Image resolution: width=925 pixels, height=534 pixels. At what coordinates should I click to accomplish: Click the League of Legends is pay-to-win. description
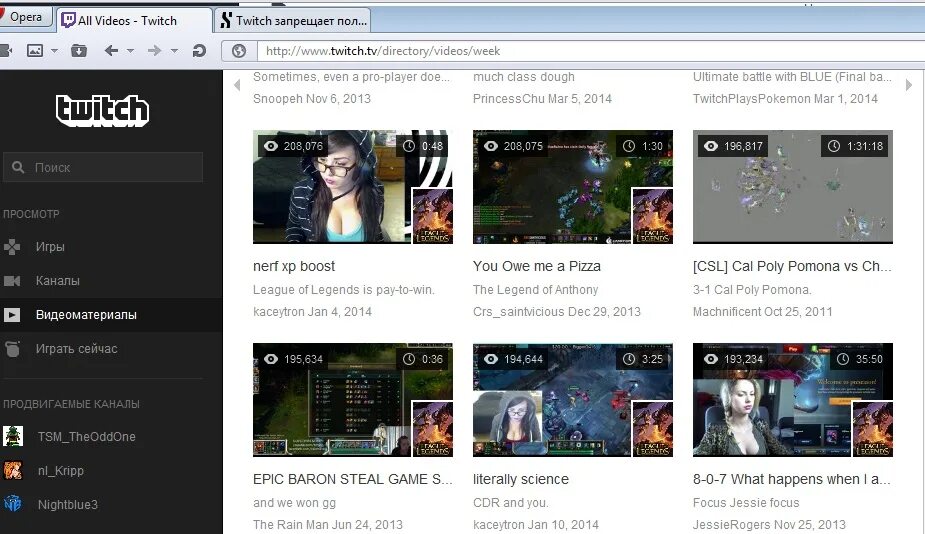coord(344,290)
